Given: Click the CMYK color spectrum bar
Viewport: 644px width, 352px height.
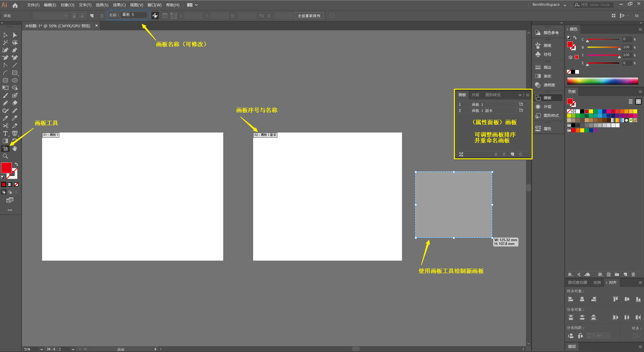Looking at the screenshot, I should tap(602, 81).
